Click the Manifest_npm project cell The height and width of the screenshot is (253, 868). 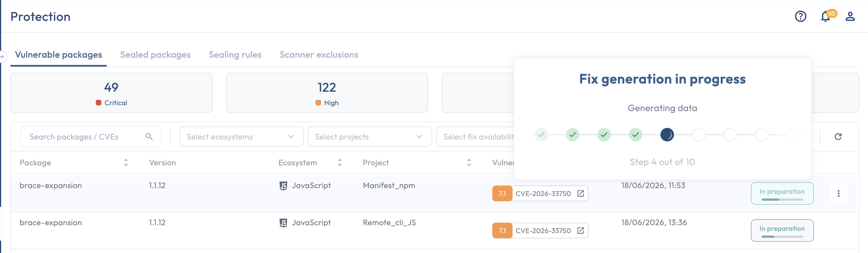(389, 186)
